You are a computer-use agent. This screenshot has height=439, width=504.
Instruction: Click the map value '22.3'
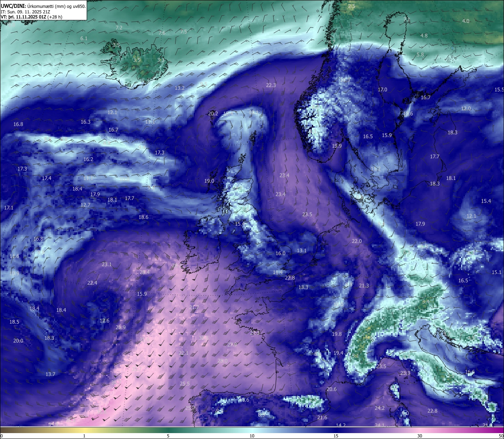[x=271, y=85]
